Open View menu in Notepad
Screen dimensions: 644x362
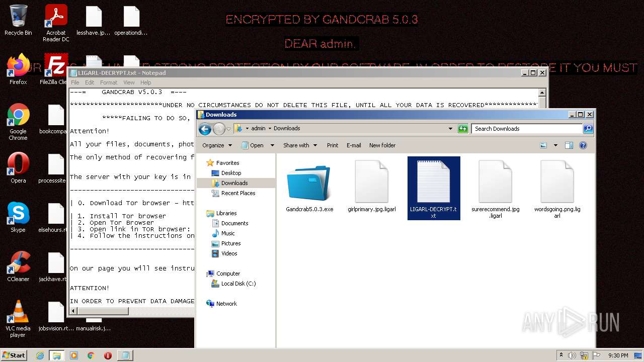(129, 82)
